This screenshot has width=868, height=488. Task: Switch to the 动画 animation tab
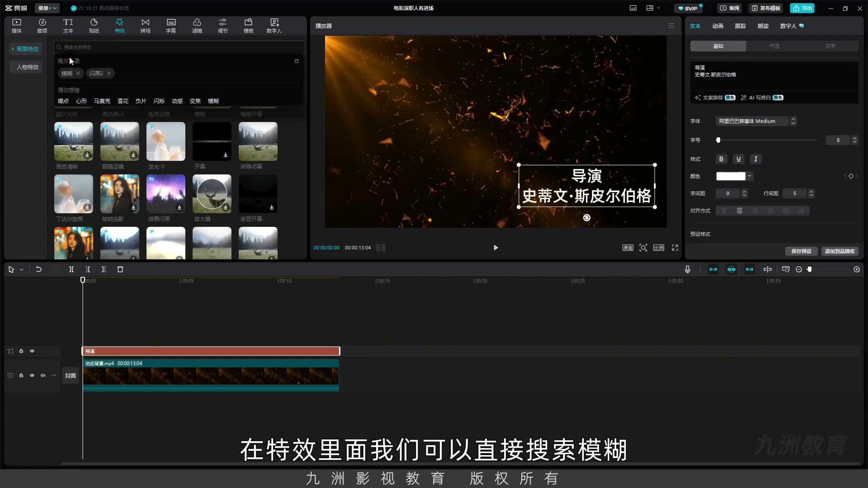pyautogui.click(x=718, y=26)
